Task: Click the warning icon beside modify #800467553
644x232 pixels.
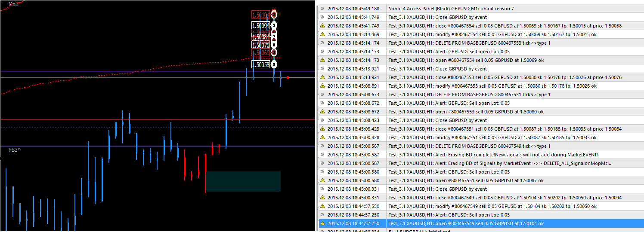Action: pyautogui.click(x=322, y=86)
